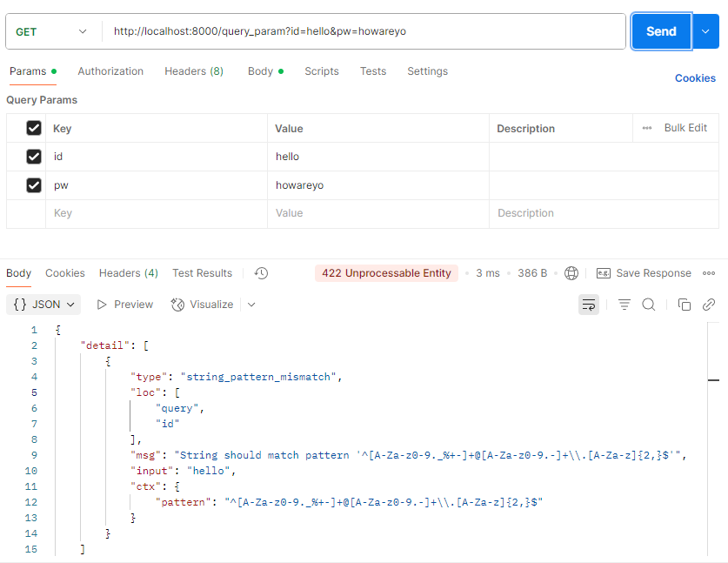Open the response history clock icon
The height and width of the screenshot is (563, 728).
(x=261, y=273)
